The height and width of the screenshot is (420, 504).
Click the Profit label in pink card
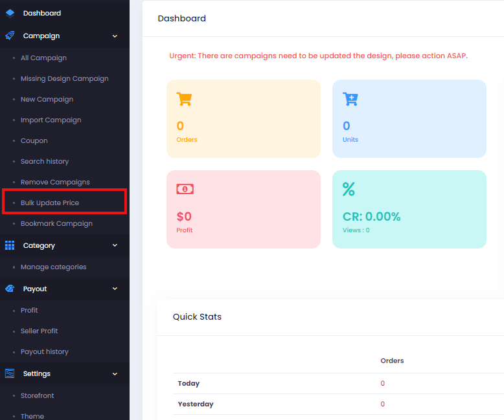click(x=185, y=230)
